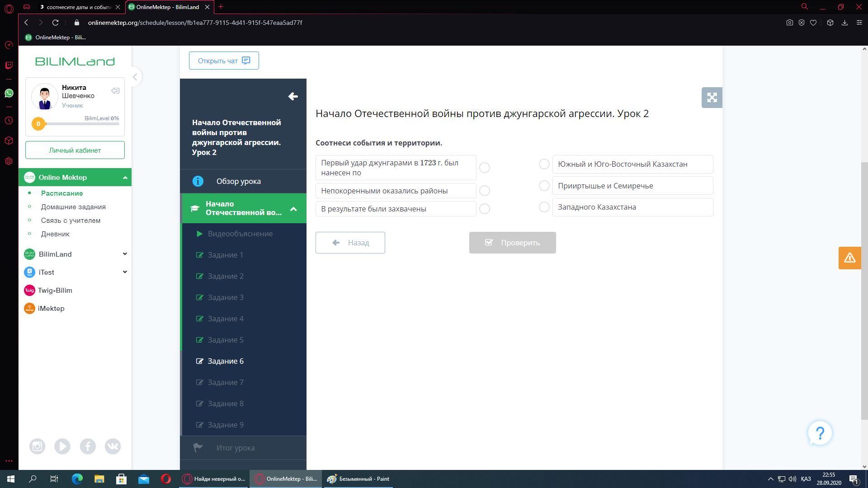Collapse the Online Mektep menu section
Screen dimensions: 868x488
(x=125, y=178)
